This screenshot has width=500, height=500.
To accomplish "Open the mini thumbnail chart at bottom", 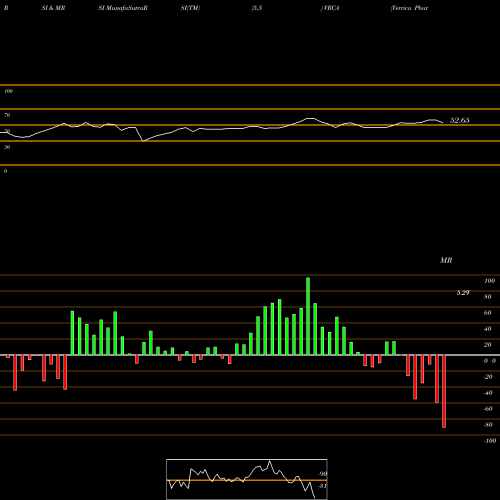I will 247,479.
